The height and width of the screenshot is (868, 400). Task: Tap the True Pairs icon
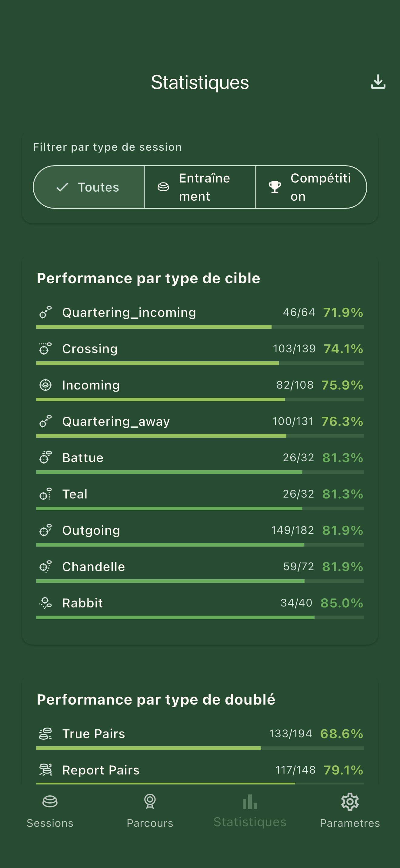coord(45,734)
